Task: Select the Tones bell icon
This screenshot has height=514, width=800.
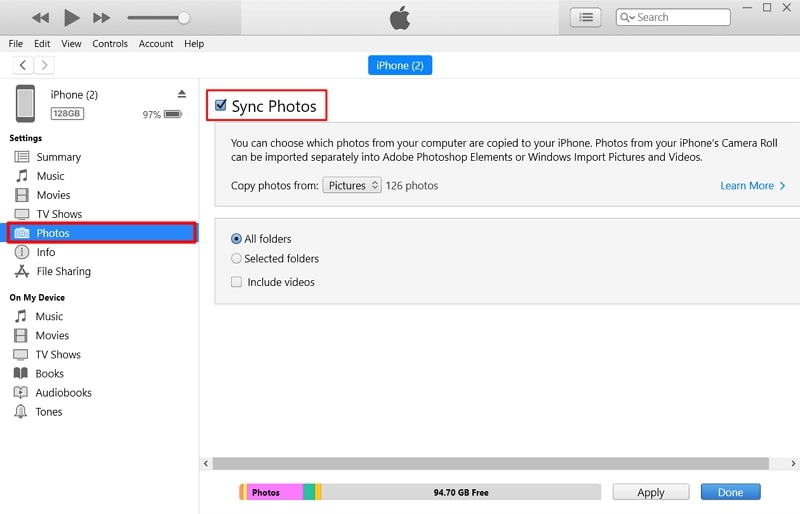Action: point(21,412)
